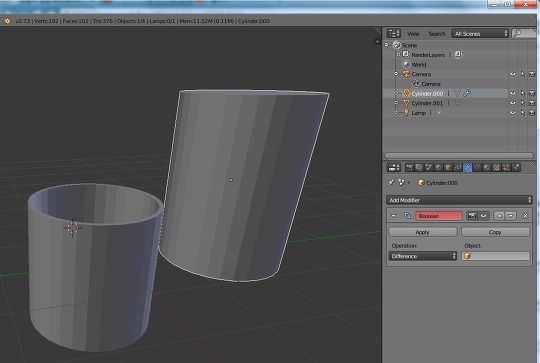Toggle Cylinder.000 render camera icon
The width and height of the screenshot is (540, 363).
(x=532, y=93)
